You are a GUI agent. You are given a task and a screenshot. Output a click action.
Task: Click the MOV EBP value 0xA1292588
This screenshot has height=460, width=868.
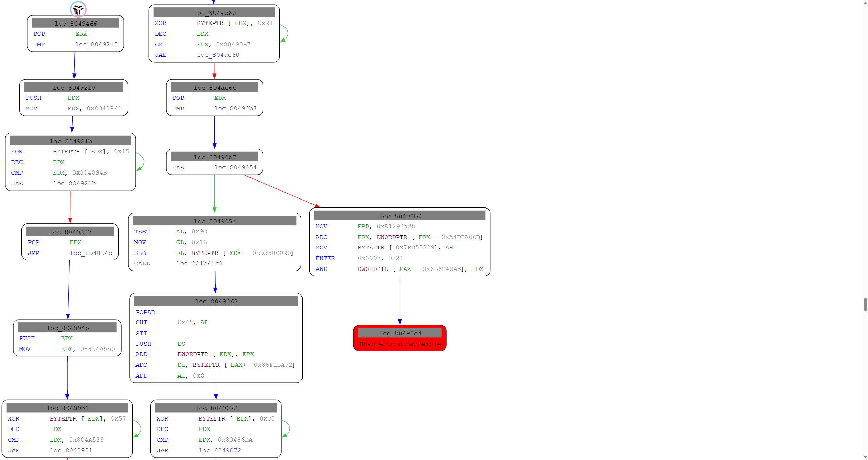tap(396, 226)
